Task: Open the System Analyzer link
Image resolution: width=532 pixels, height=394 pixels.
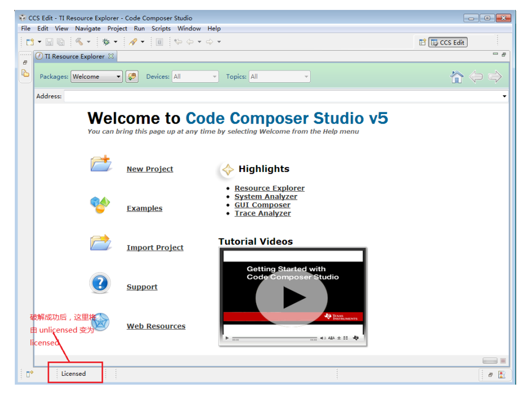Action: tap(265, 197)
